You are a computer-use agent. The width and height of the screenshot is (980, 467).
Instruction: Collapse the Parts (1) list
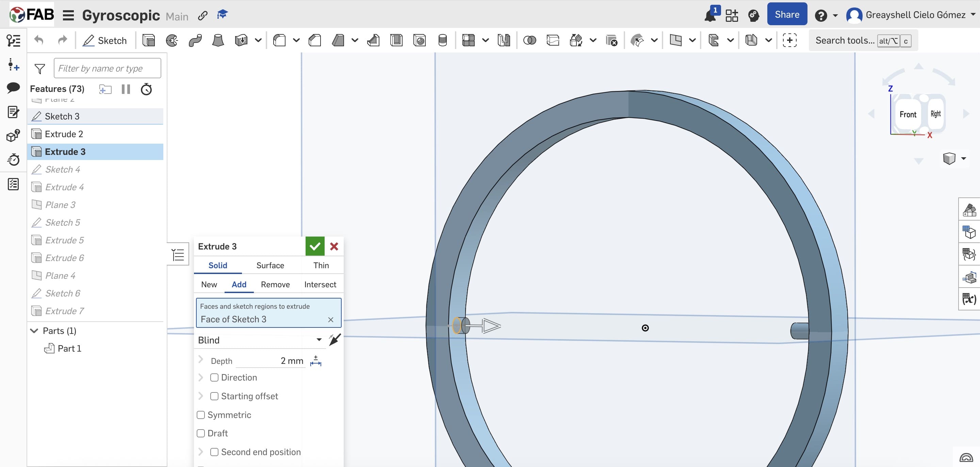(34, 331)
